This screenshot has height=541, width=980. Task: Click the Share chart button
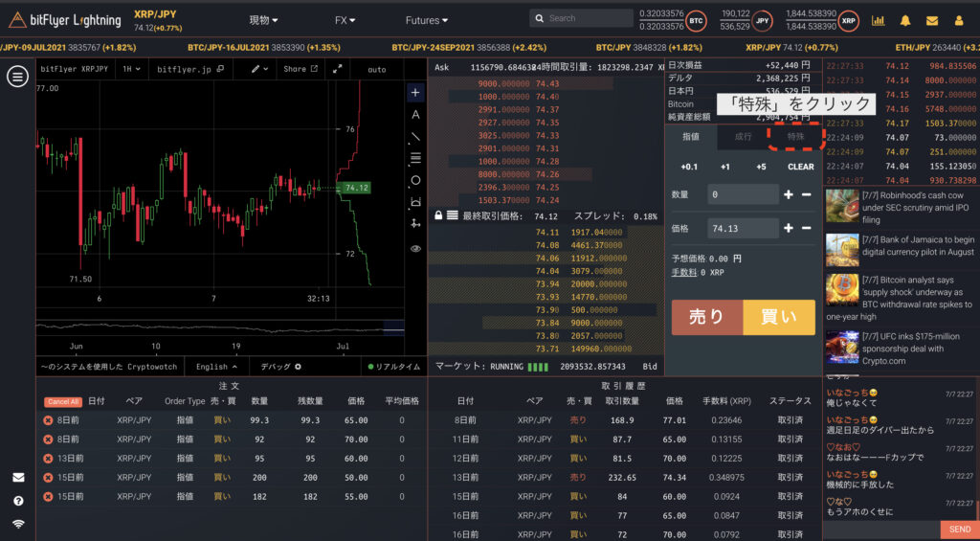click(301, 70)
